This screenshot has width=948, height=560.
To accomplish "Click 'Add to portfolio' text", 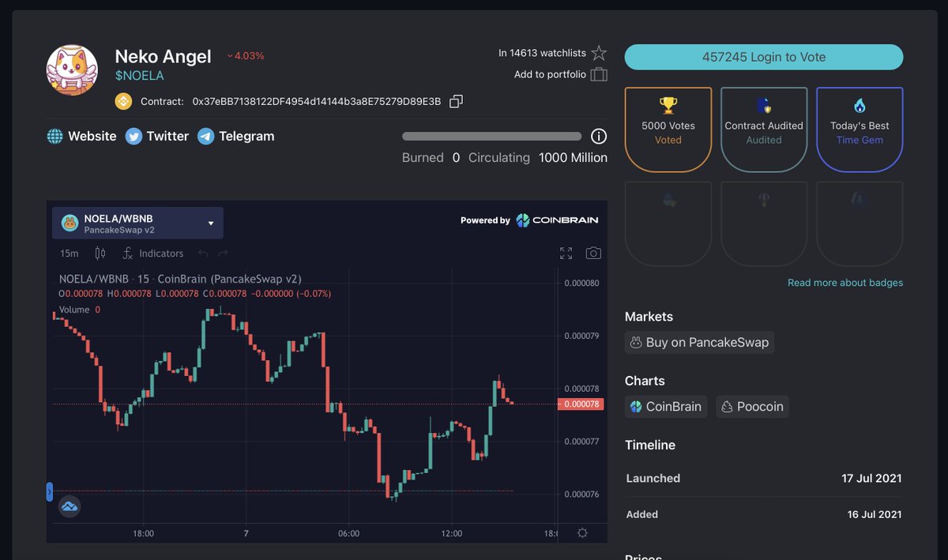I will coord(550,74).
